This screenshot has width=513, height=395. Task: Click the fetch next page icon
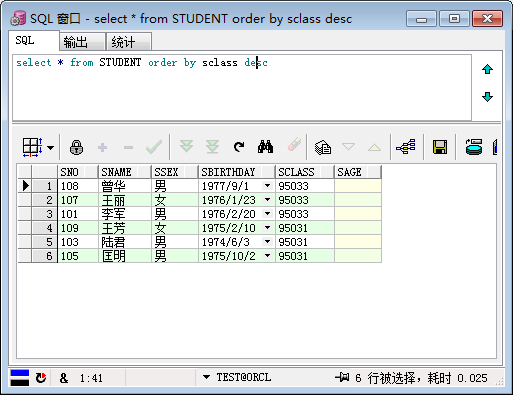pos(186,147)
